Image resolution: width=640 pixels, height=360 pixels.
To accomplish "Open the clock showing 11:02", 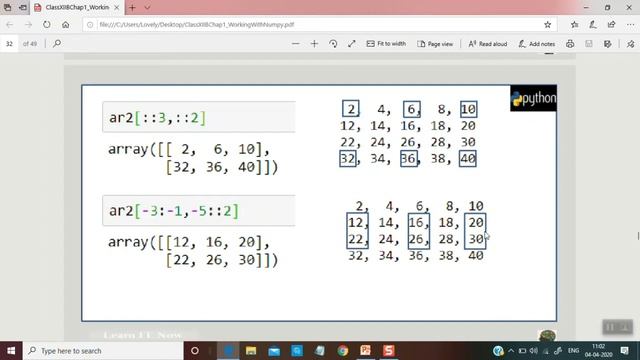I will pyautogui.click(x=599, y=351).
